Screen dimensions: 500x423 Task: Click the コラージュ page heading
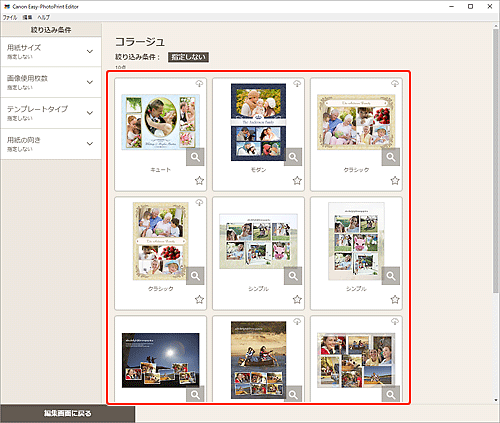point(140,42)
